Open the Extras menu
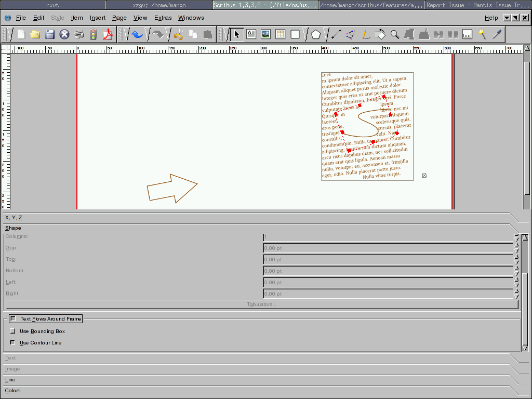The width and height of the screenshot is (532, 399). pos(163,18)
